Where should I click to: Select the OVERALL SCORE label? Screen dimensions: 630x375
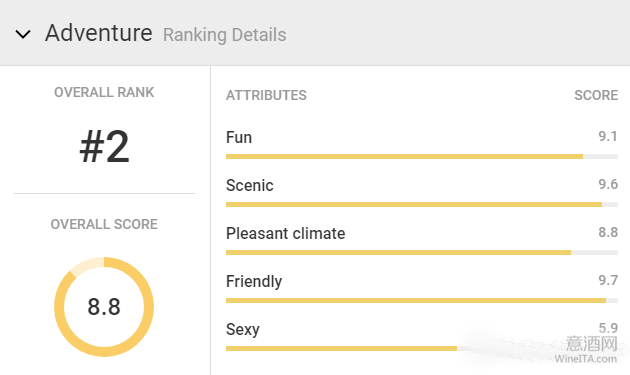104,224
